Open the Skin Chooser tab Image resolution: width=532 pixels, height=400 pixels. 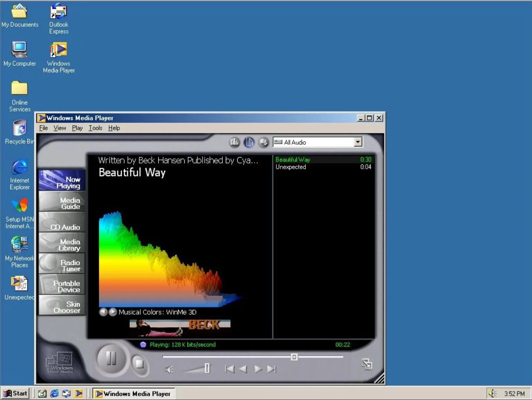(62, 305)
